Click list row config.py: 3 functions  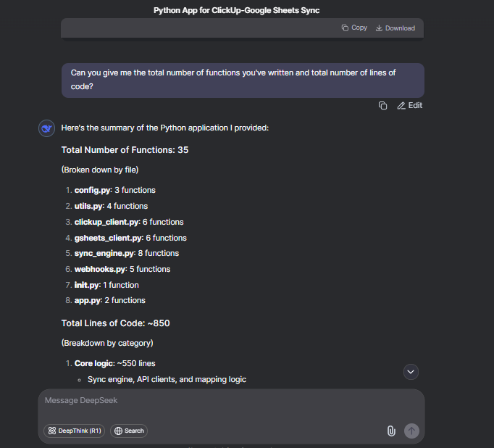[110, 190]
